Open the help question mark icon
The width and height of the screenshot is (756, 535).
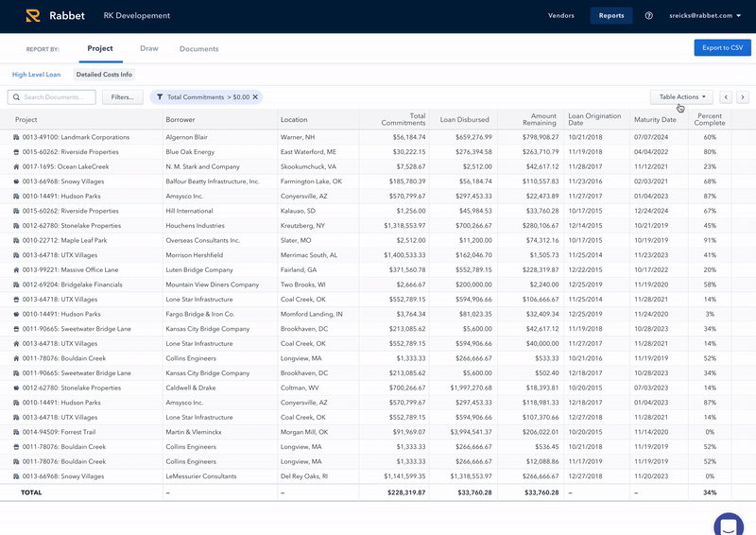click(x=648, y=16)
